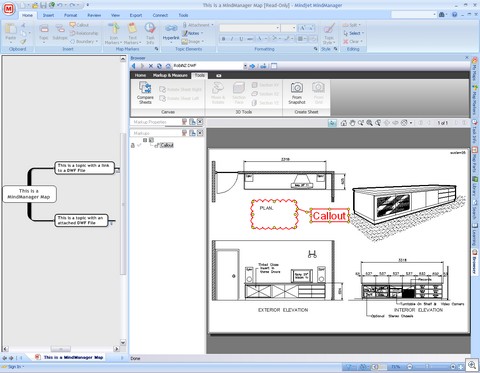Click the Undo arrow in quick access toolbar
The width and height of the screenshot is (480, 373).
pos(60,5)
